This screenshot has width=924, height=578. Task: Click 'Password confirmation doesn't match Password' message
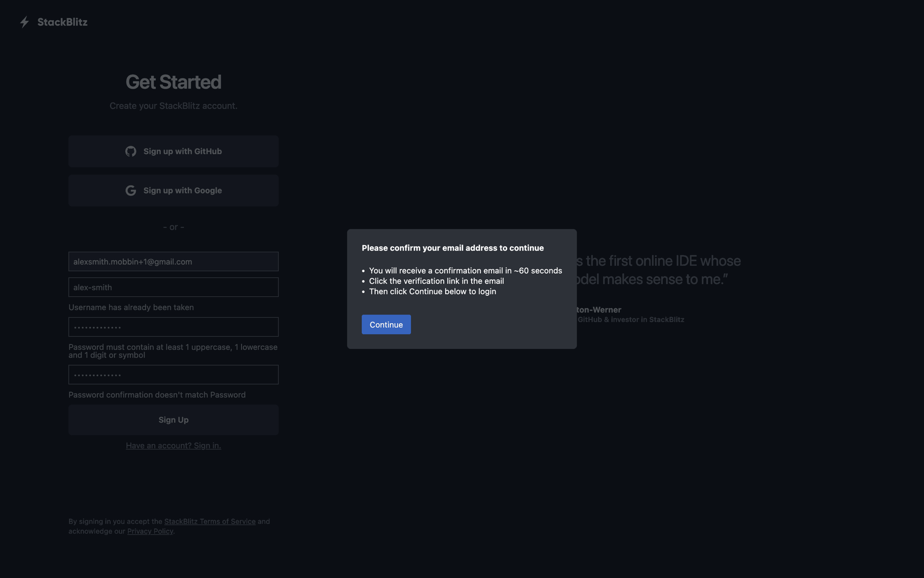click(x=157, y=395)
